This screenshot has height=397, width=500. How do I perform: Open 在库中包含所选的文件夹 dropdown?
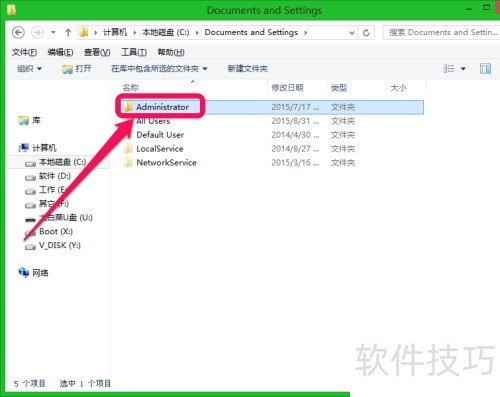tap(159, 69)
